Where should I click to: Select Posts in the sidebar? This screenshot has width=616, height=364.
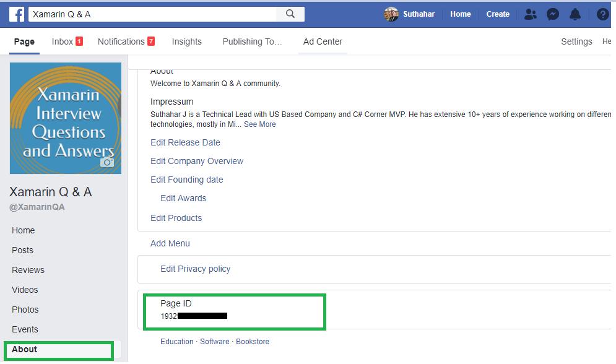point(22,250)
